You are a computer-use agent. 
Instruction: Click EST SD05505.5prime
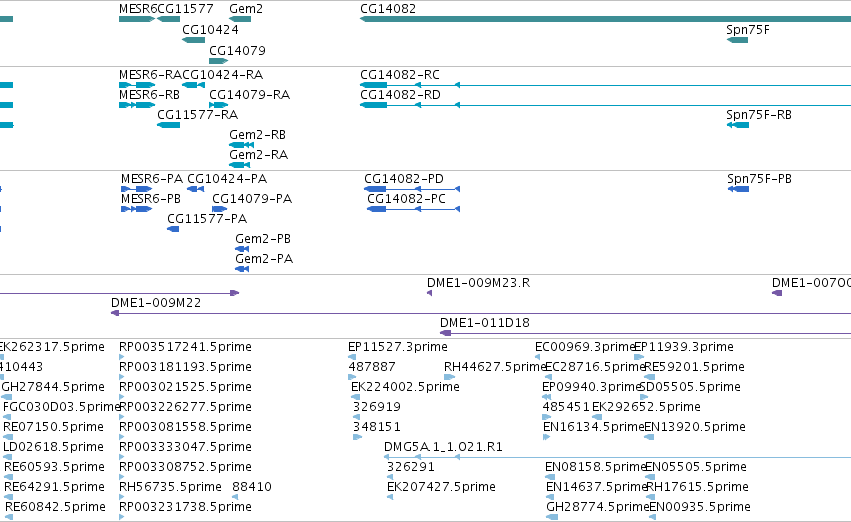690,387
